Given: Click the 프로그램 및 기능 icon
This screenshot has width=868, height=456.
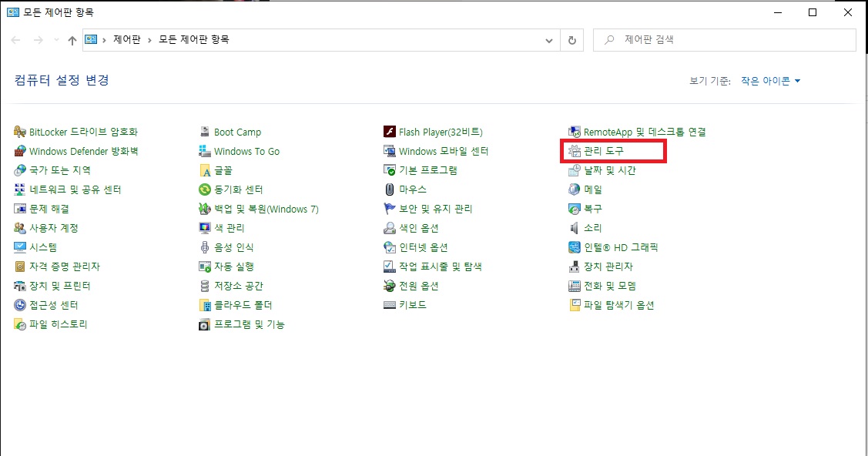Looking at the screenshot, I should (x=205, y=324).
